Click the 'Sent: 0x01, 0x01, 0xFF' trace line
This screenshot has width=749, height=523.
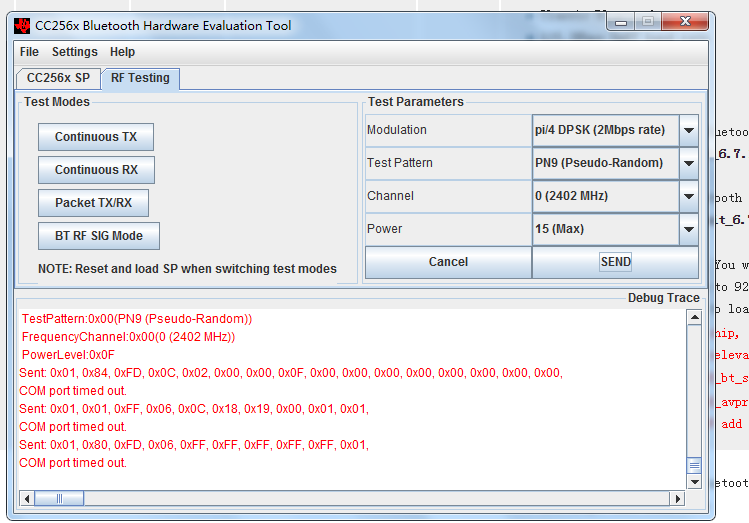[194, 409]
